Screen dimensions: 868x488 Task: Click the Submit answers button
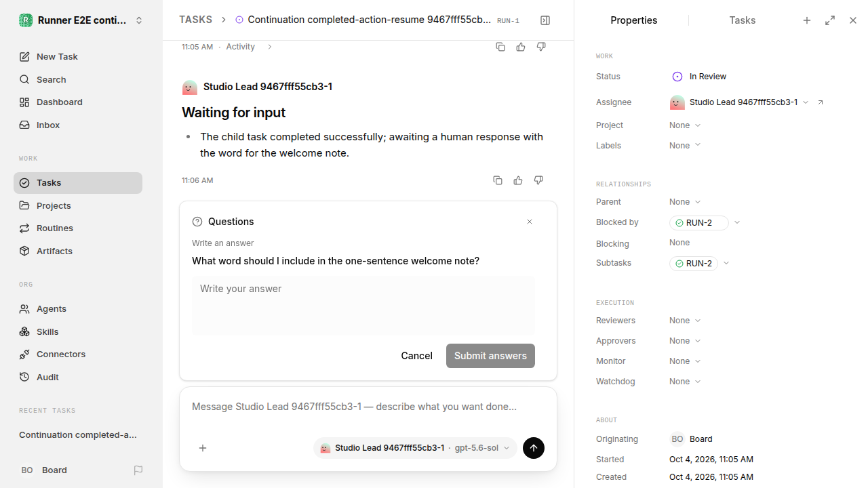pyautogui.click(x=490, y=356)
